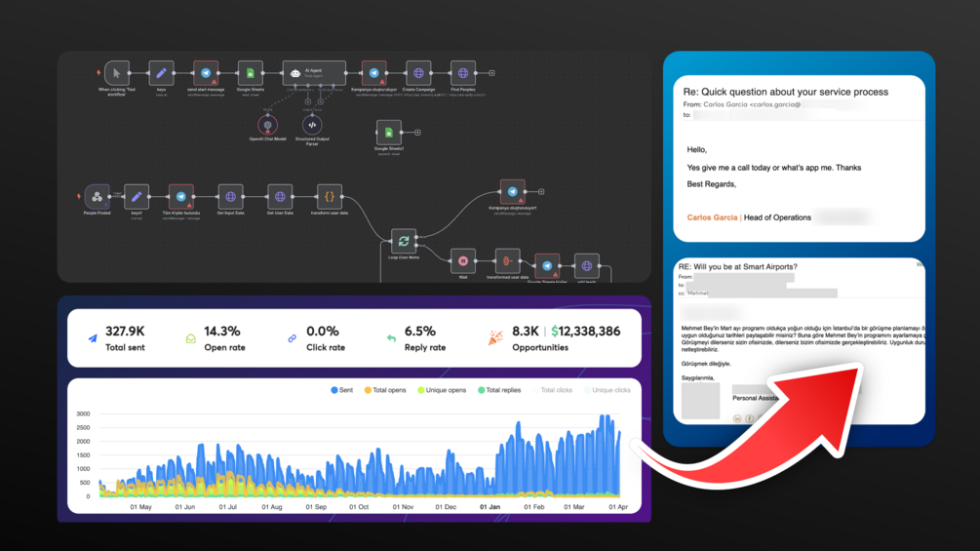Viewport: 980px width, 551px height.
Task: Click the orange 'Carlos Garcia' signature name
Action: click(712, 217)
